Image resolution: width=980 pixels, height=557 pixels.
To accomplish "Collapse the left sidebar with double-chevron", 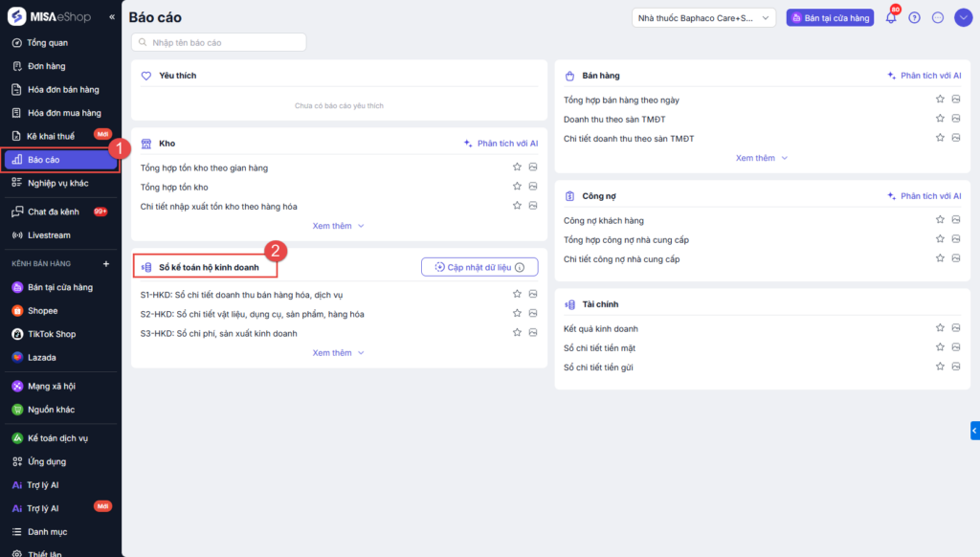I will [x=112, y=17].
